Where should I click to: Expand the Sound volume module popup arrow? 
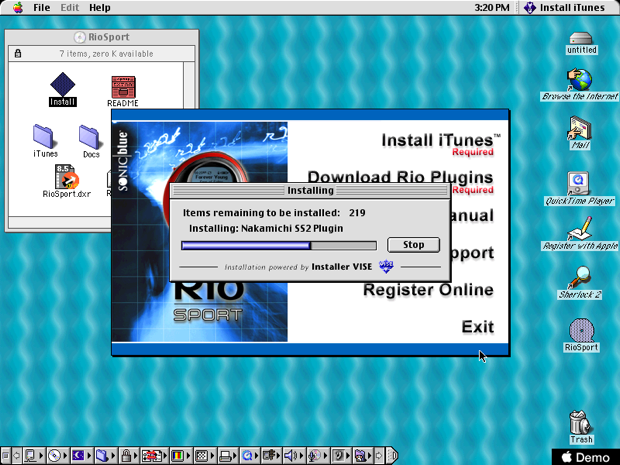(301, 456)
